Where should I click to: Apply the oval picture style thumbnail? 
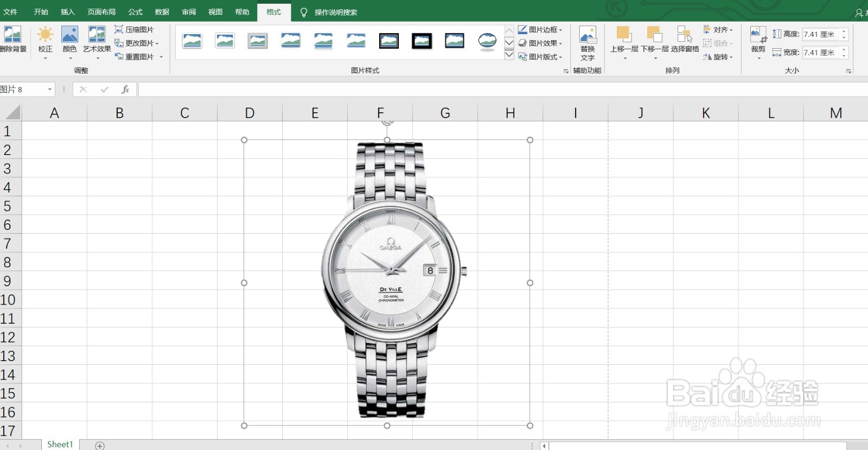coord(487,41)
